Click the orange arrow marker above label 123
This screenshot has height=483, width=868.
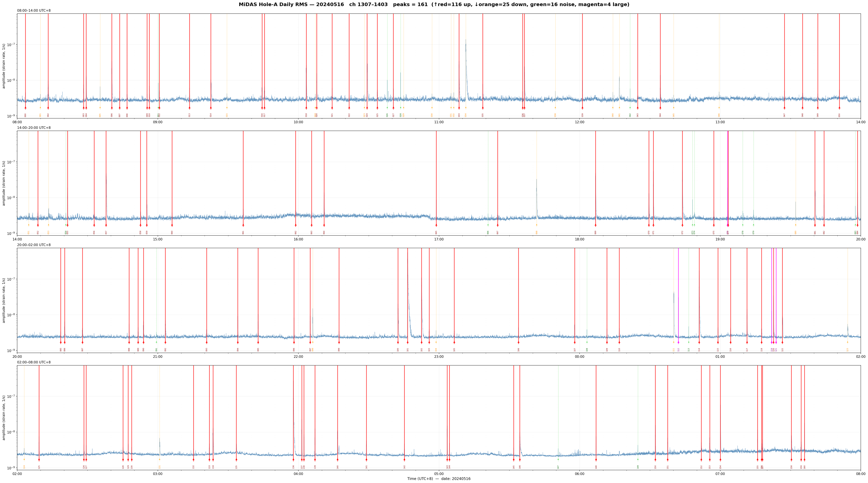click(x=848, y=342)
